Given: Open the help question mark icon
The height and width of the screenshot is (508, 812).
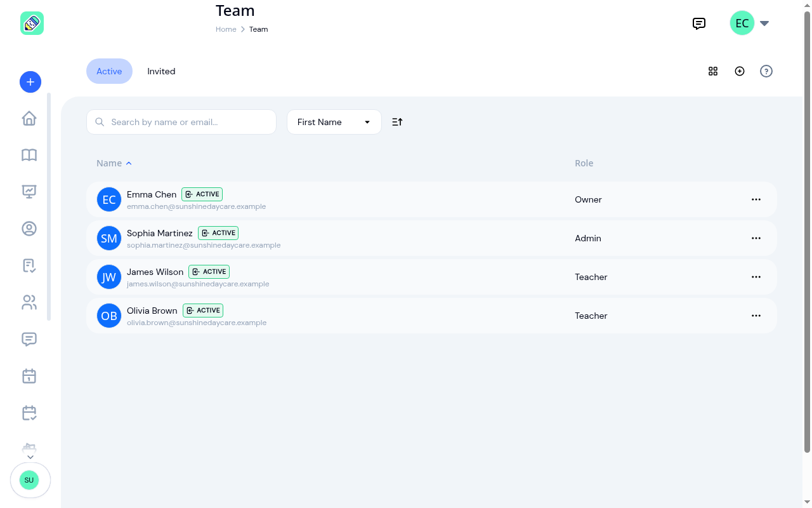Looking at the screenshot, I should [x=766, y=71].
